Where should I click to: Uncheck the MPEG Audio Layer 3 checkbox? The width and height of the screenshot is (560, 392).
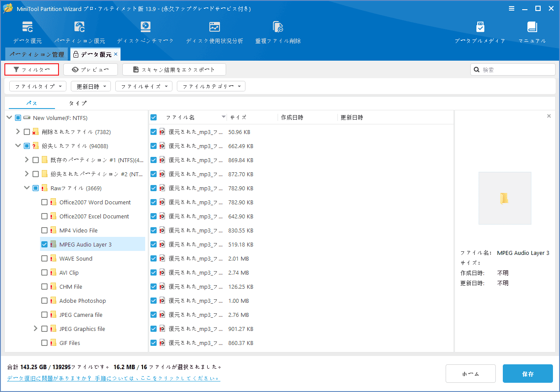(44, 244)
